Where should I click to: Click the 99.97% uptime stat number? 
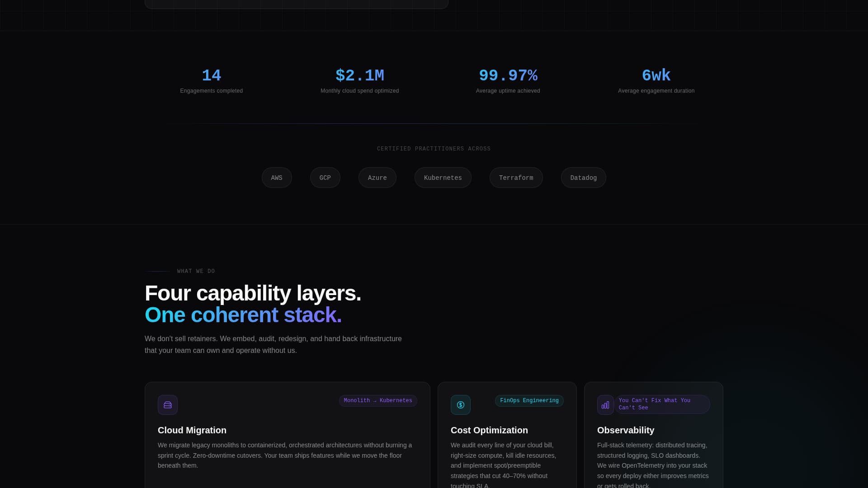point(508,75)
